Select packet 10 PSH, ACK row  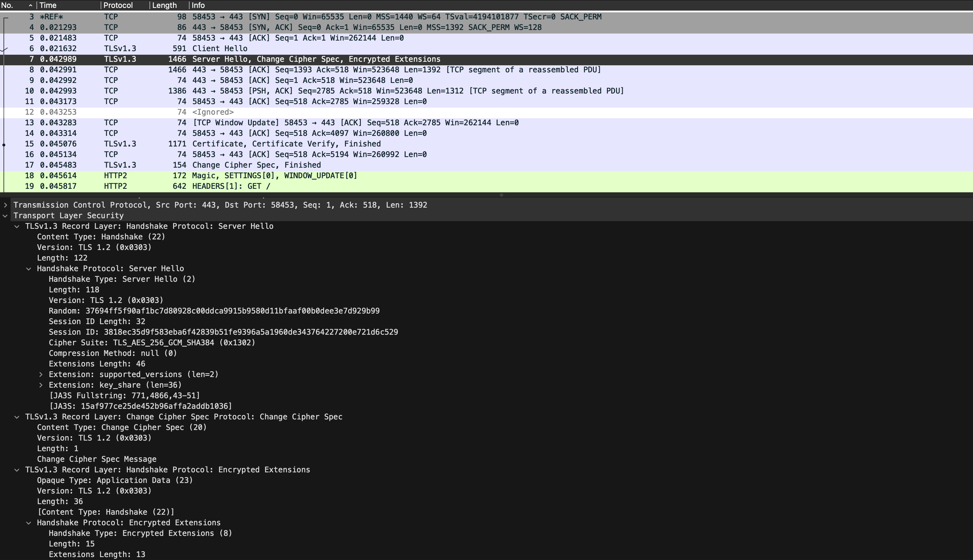click(x=486, y=91)
